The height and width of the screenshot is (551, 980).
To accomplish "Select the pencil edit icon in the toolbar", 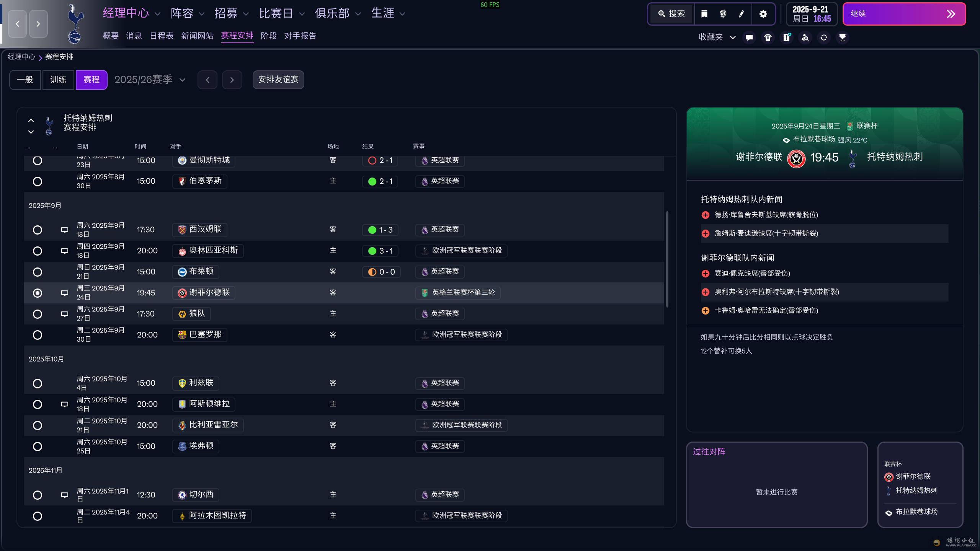I will tap(742, 14).
